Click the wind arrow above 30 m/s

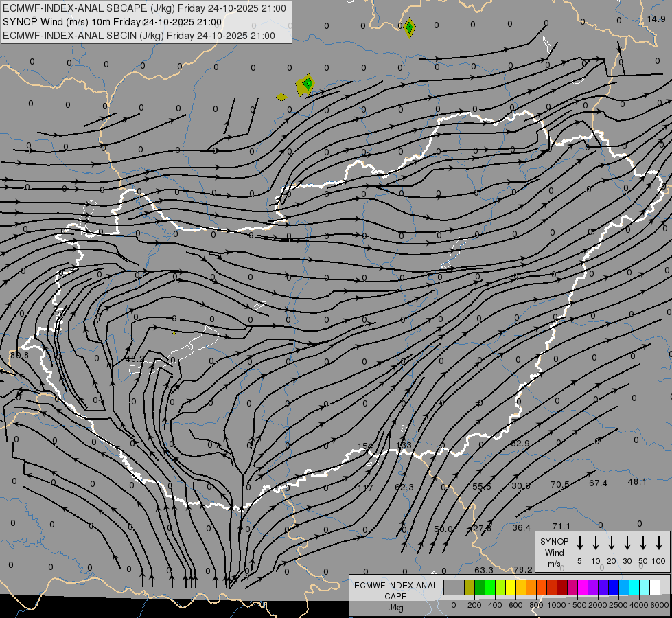(627, 542)
